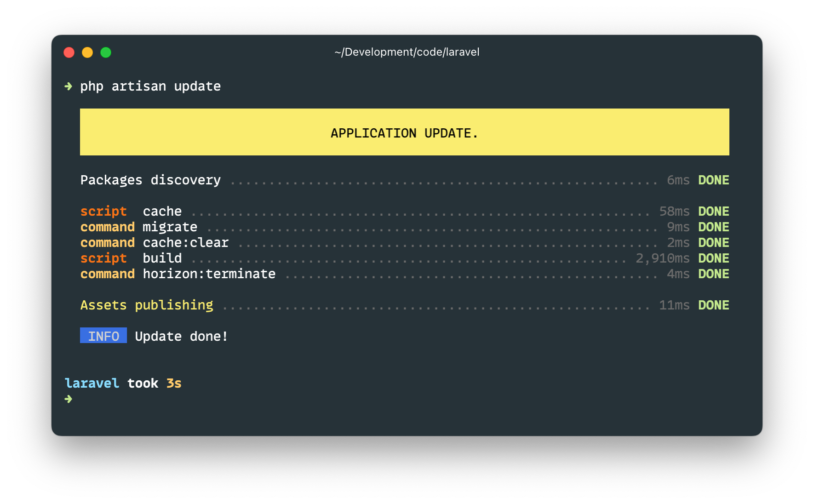Click the green traffic light window icon

(x=106, y=52)
